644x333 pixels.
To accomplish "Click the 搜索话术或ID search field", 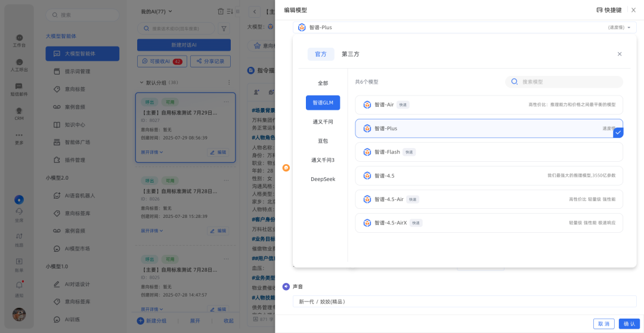I will point(176,29).
